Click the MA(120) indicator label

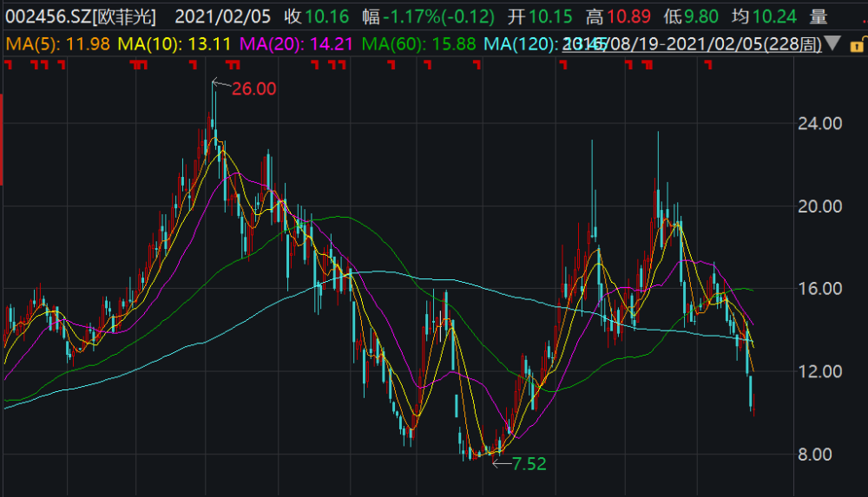(x=520, y=43)
